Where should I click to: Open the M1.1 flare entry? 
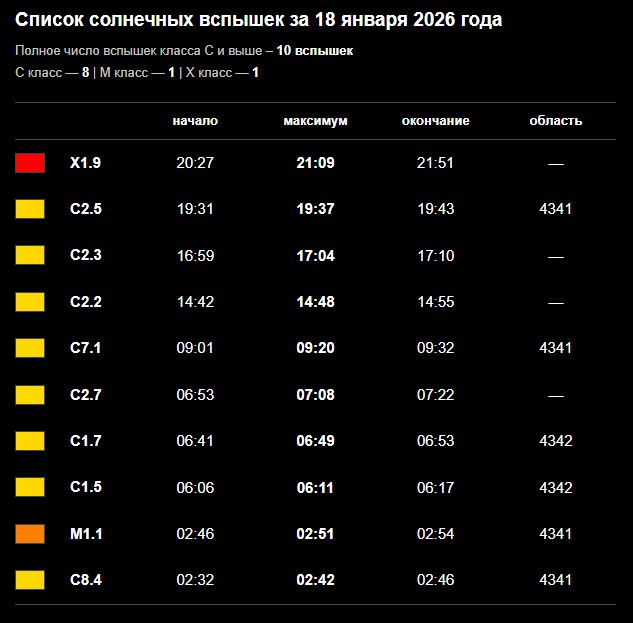pyautogui.click(x=86, y=534)
